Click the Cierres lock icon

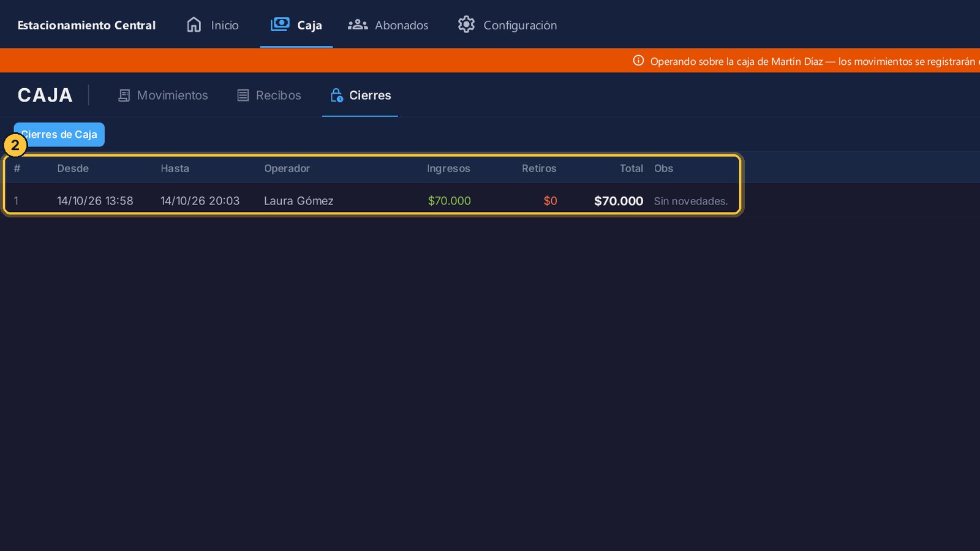(337, 95)
